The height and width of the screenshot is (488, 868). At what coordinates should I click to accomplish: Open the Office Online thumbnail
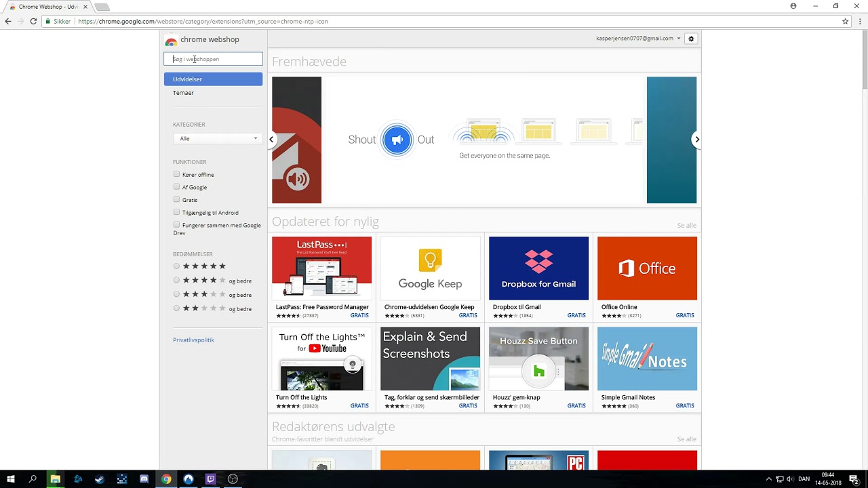pos(647,268)
